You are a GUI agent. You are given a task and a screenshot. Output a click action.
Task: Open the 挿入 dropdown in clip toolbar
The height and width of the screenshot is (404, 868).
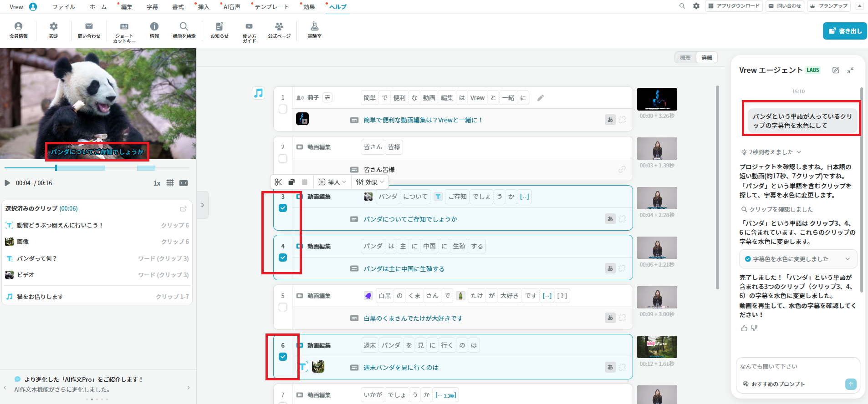(x=332, y=182)
